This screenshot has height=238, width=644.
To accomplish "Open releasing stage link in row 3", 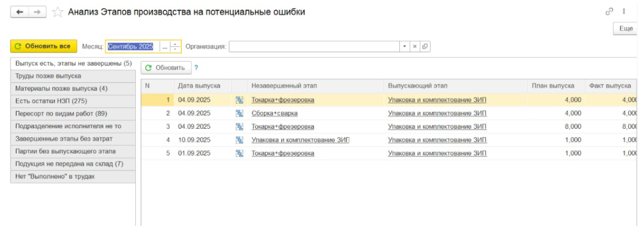I will tap(437, 126).
